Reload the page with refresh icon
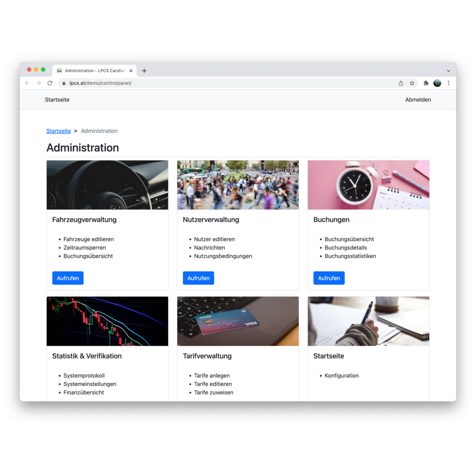 click(x=50, y=83)
